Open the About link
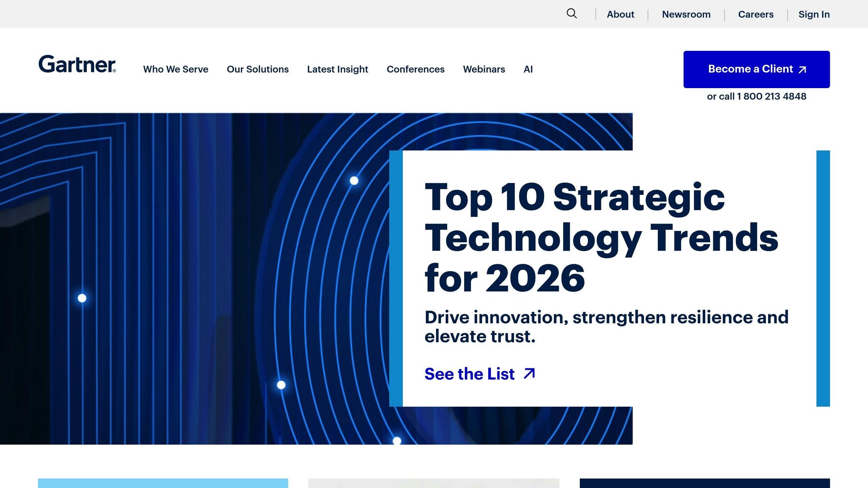Viewport: 868px width, 488px height. [620, 14]
